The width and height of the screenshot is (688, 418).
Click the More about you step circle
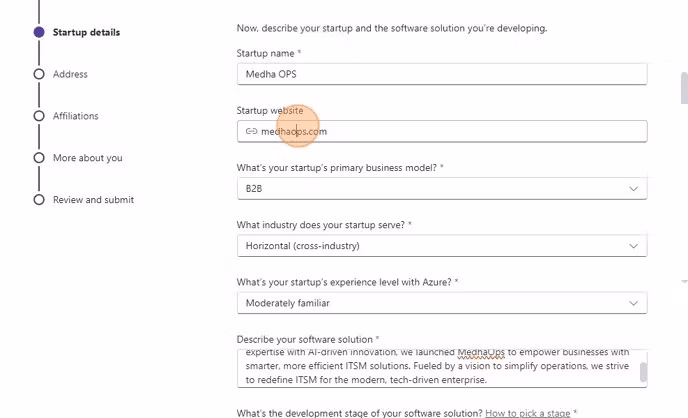38,158
